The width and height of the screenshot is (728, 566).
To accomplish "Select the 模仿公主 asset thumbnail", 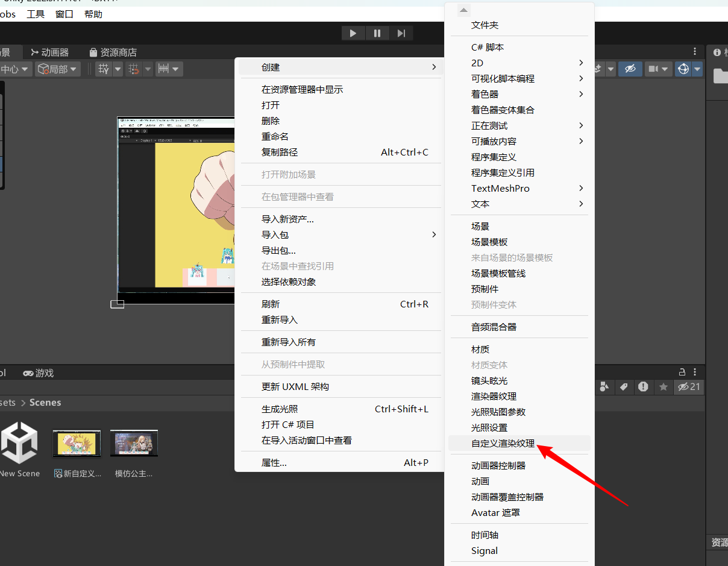I will click(x=134, y=444).
